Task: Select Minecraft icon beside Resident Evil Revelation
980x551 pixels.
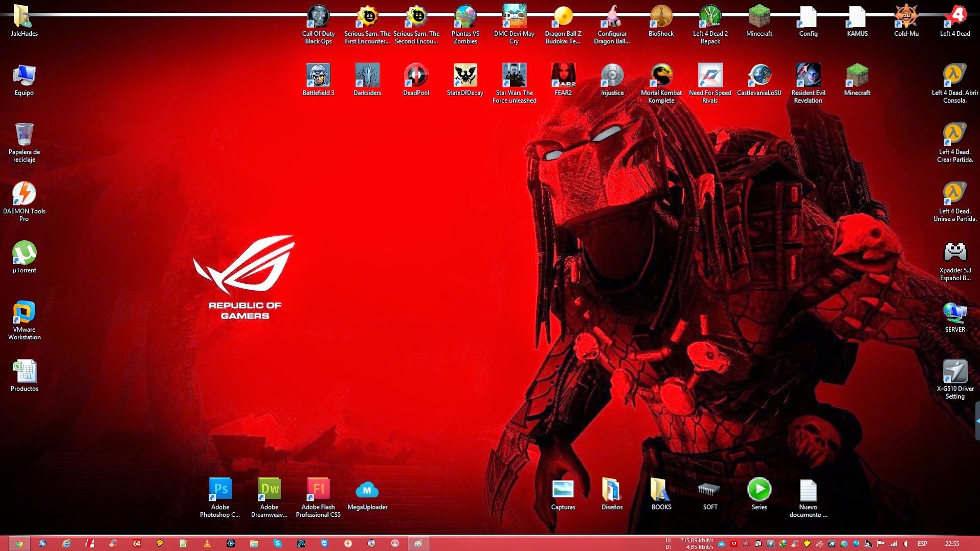Action: (857, 80)
